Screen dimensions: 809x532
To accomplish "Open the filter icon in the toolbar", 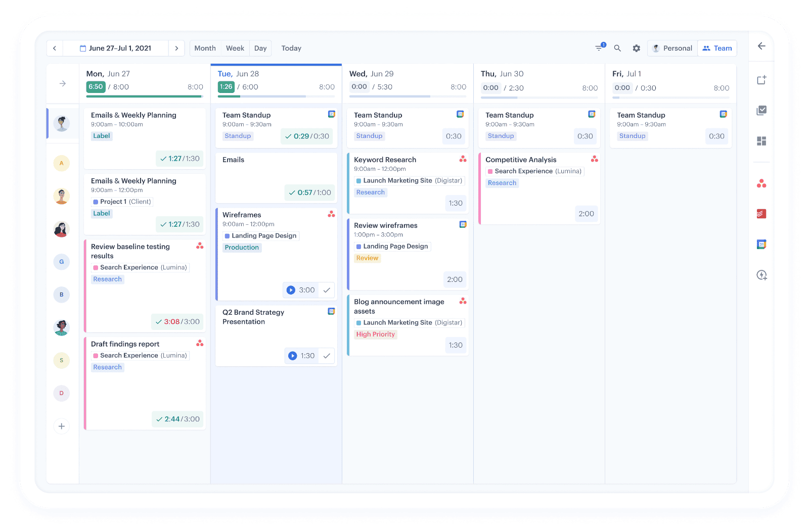I will (599, 48).
